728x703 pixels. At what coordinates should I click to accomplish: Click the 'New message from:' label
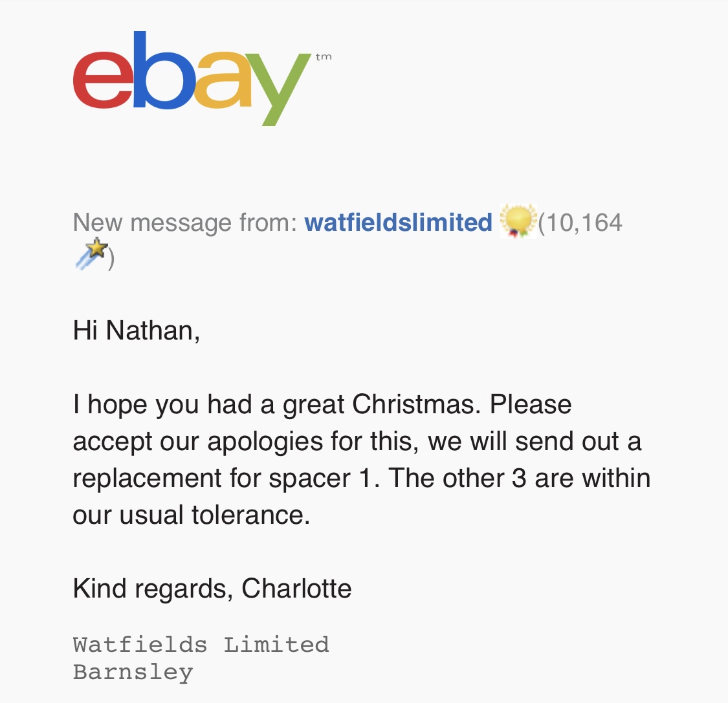[x=185, y=222]
